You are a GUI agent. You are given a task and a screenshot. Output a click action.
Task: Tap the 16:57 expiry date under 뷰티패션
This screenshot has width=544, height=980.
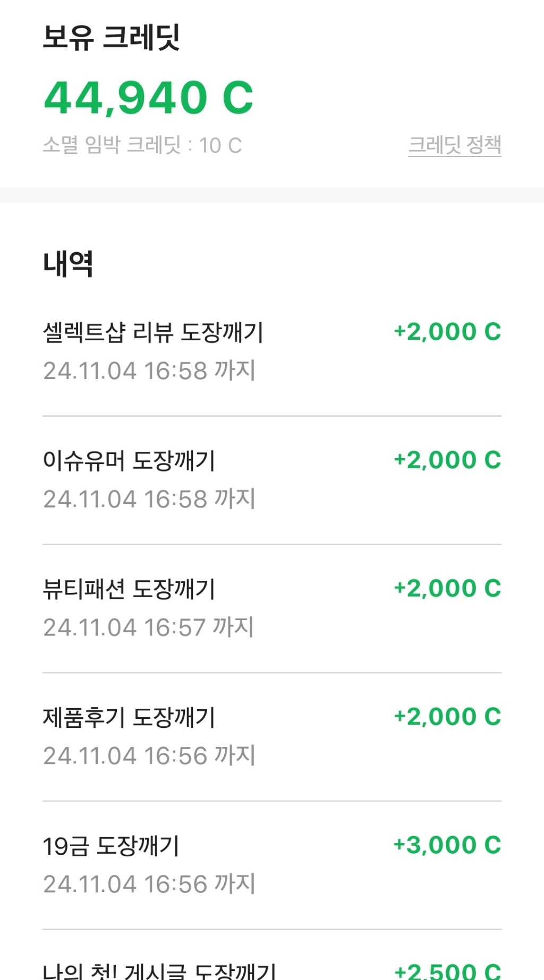[148, 627]
